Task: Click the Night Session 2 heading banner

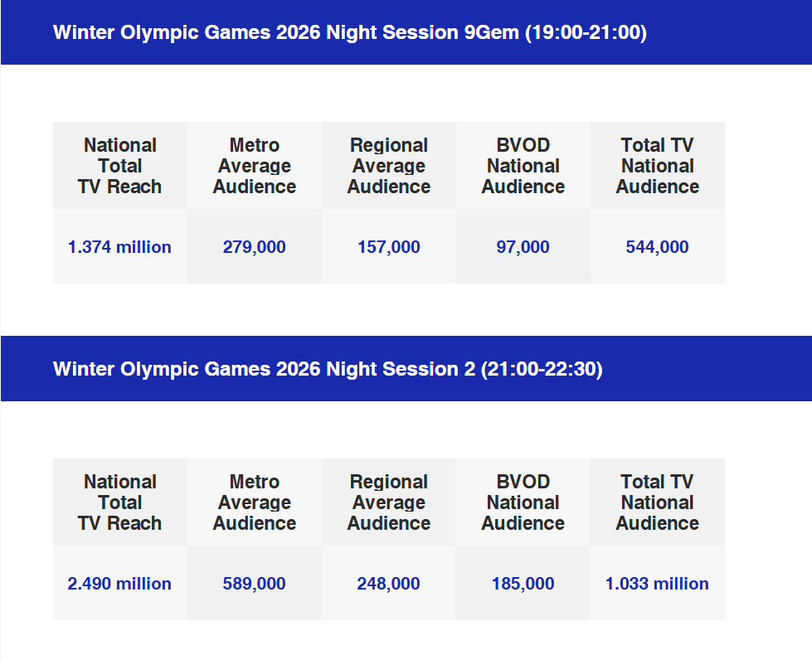Action: coord(328,369)
